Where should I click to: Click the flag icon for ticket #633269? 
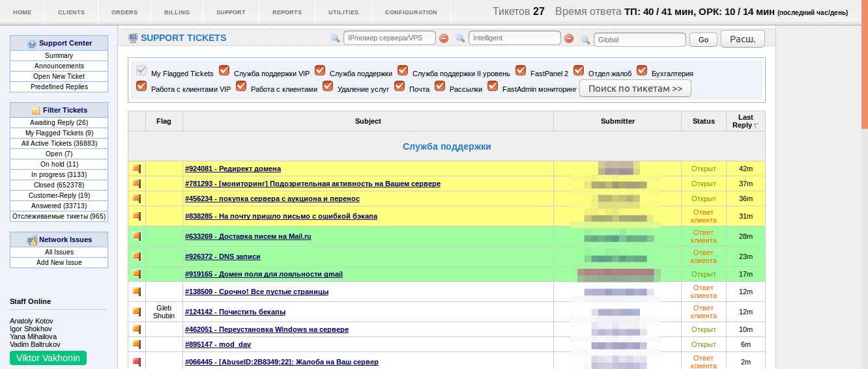tap(137, 236)
